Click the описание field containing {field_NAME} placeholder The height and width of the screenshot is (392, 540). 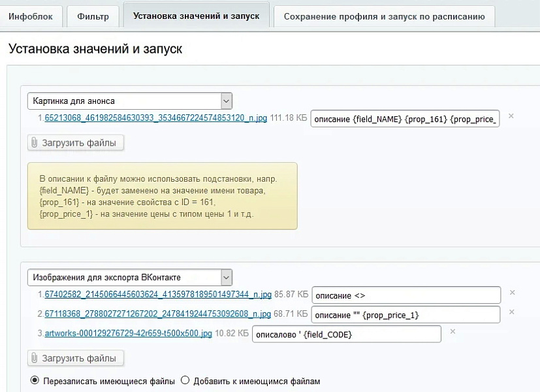pos(405,118)
